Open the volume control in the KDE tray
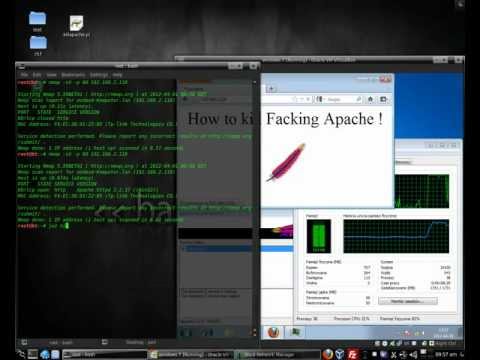Image resolution: width=480 pixels, height=360 pixels. tap(414, 355)
